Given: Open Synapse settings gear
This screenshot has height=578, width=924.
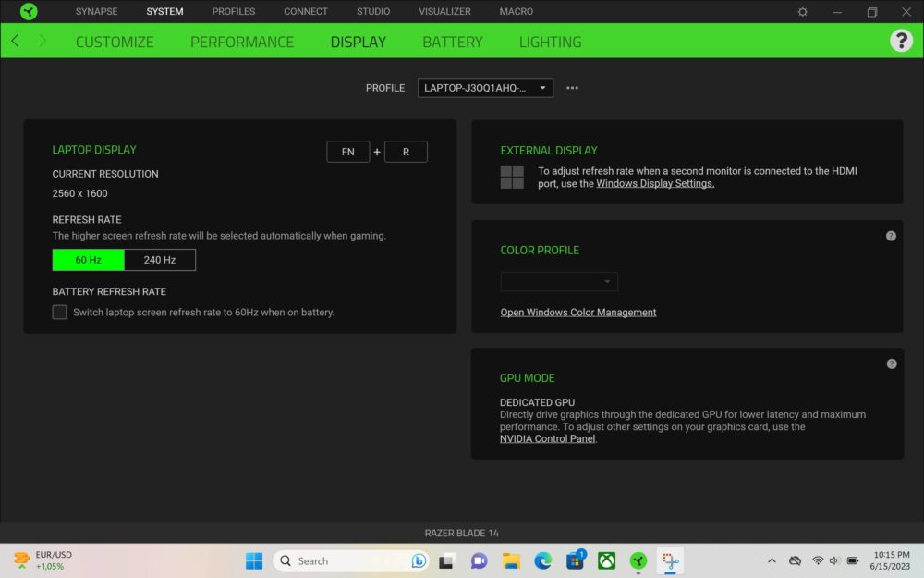Looking at the screenshot, I should 803,12.
